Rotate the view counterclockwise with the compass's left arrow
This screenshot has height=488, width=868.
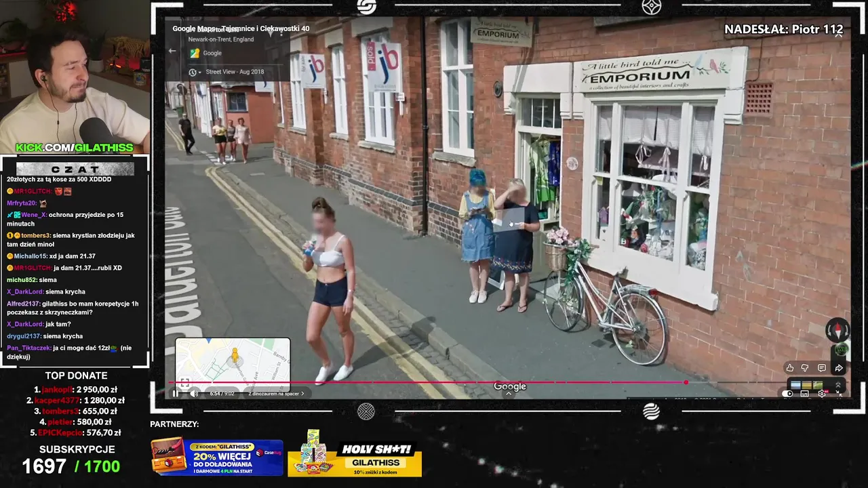(x=829, y=331)
